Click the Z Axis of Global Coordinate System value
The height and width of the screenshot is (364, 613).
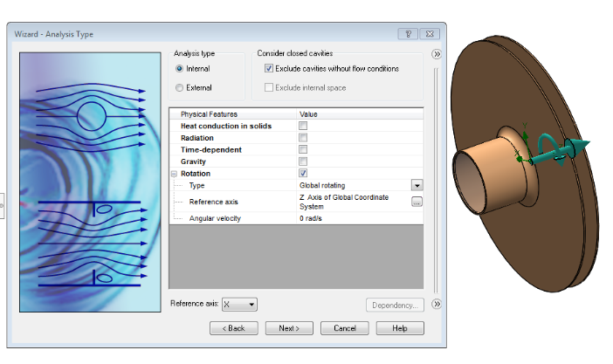click(344, 202)
